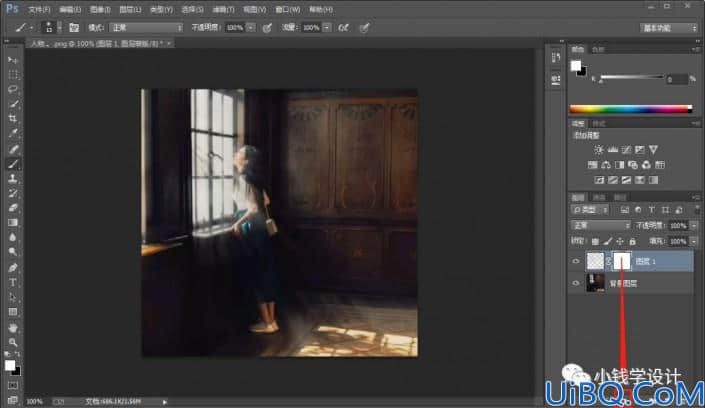The image size is (705, 408).
Task: Click the Color panel foreground swatch
Action: (x=576, y=66)
